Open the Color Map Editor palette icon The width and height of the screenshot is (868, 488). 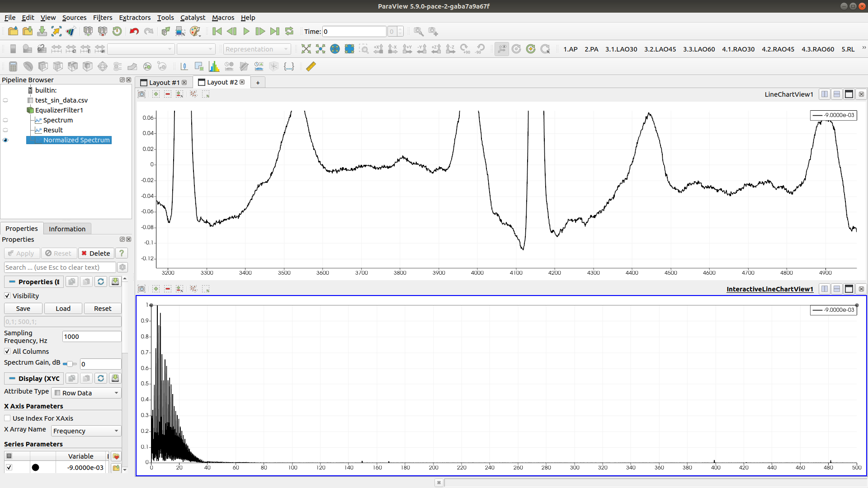(196, 31)
